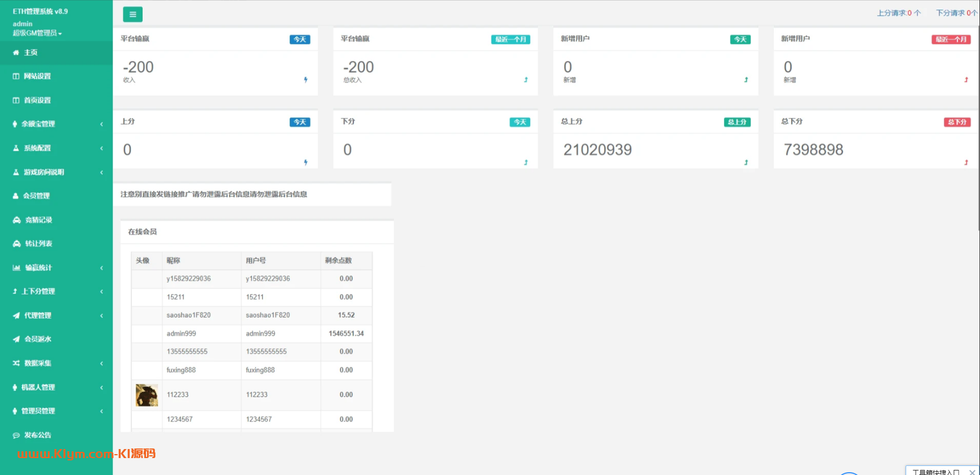The height and width of the screenshot is (475, 980).
Task: Click the 在线会员 panel heading
Action: click(143, 232)
